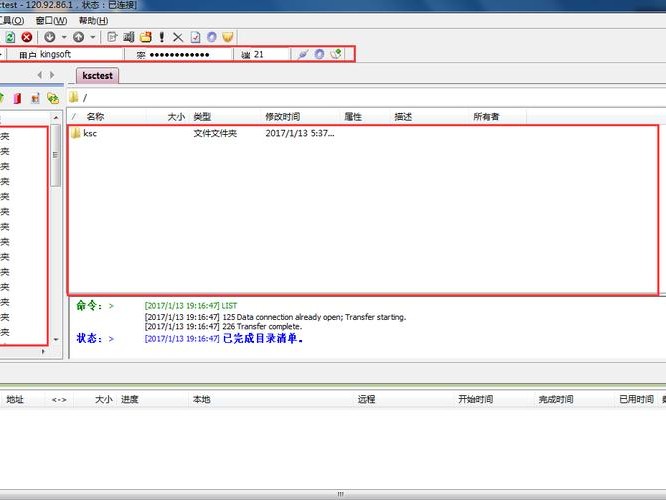This screenshot has width=666, height=500.
Task: Click the <-> queue column header
Action: click(x=59, y=399)
